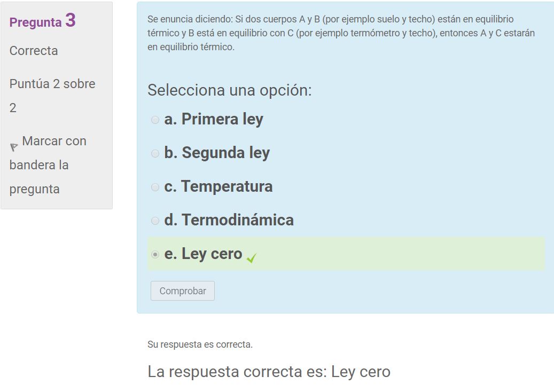Click the flag icon beside Marcar con
This screenshot has width=554, height=392.
click(14, 147)
